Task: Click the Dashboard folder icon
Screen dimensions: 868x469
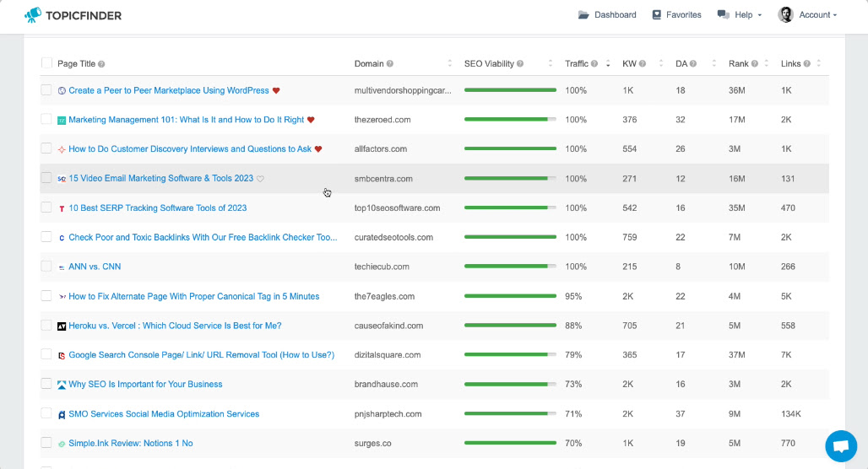Action: pos(583,15)
